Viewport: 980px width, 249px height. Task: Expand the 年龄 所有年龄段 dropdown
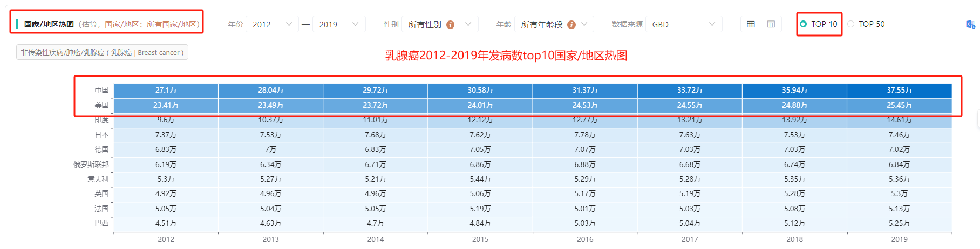tap(554, 24)
